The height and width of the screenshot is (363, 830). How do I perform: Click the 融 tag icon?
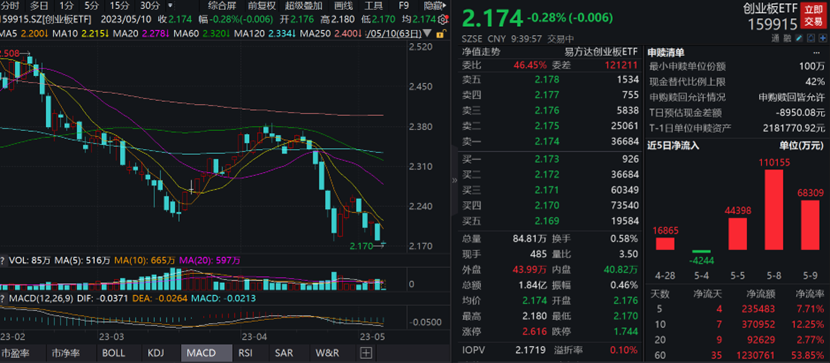787,38
